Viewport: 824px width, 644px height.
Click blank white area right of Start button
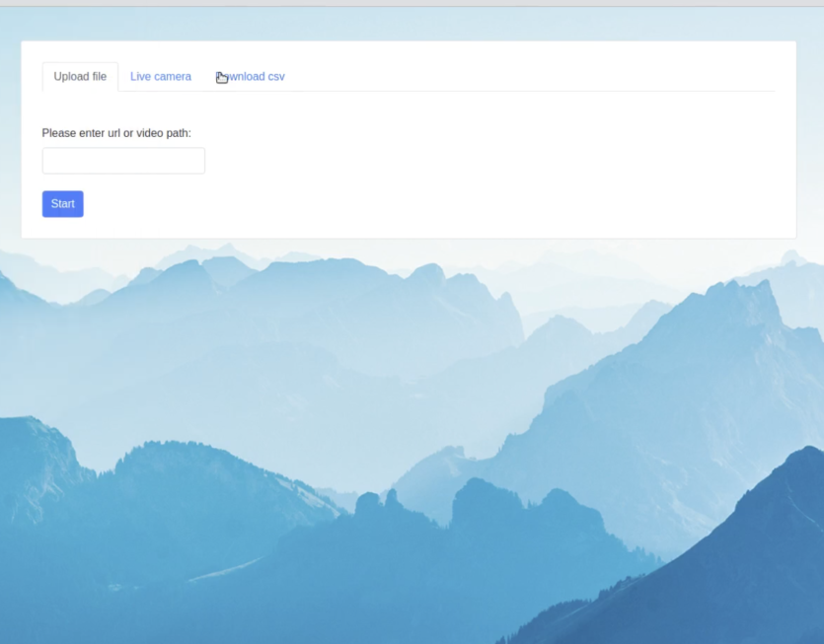395,204
